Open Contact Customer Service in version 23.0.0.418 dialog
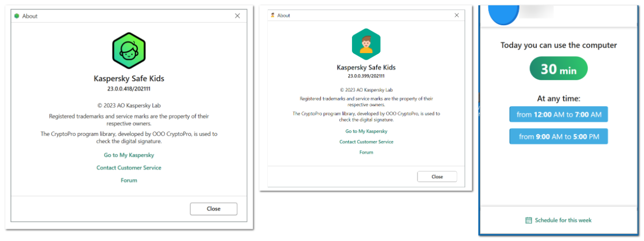Image resolution: width=644 pixels, height=241 pixels. pyautogui.click(x=129, y=168)
